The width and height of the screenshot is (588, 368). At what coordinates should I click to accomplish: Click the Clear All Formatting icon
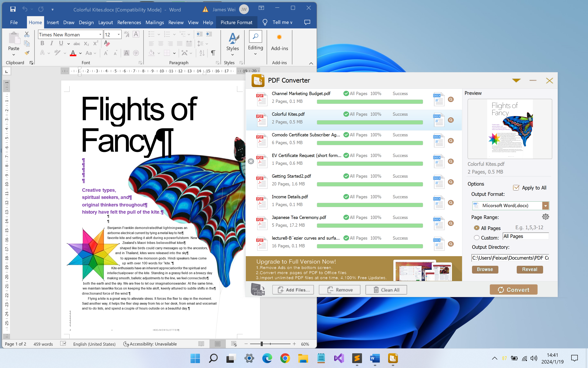107,43
